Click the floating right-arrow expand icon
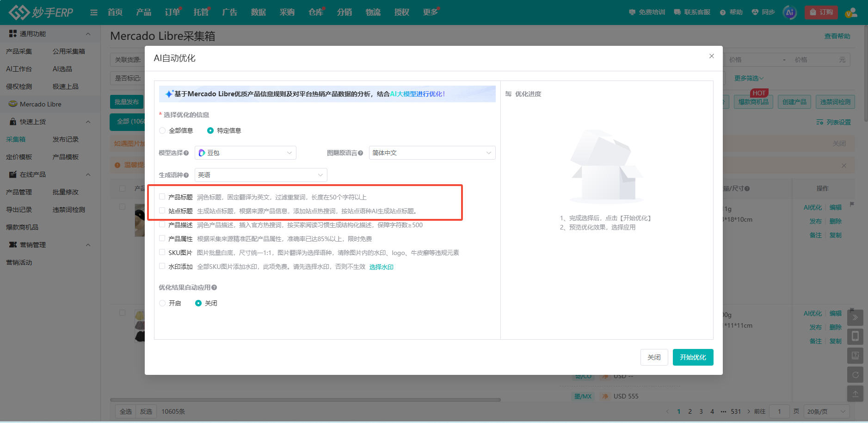868x423 pixels. pos(855,317)
